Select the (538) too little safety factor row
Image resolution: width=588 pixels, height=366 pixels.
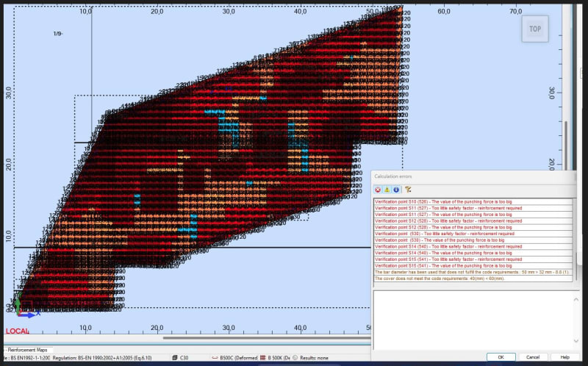click(x=473, y=234)
